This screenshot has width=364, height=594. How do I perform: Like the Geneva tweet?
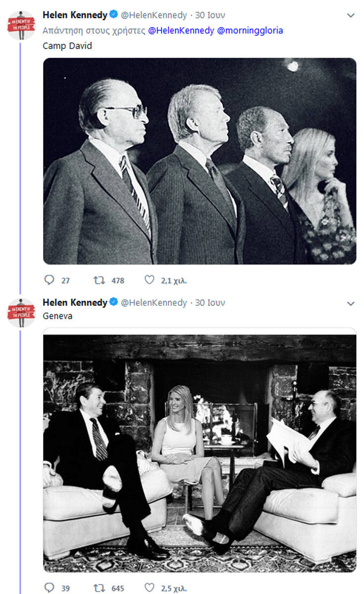tap(150, 588)
